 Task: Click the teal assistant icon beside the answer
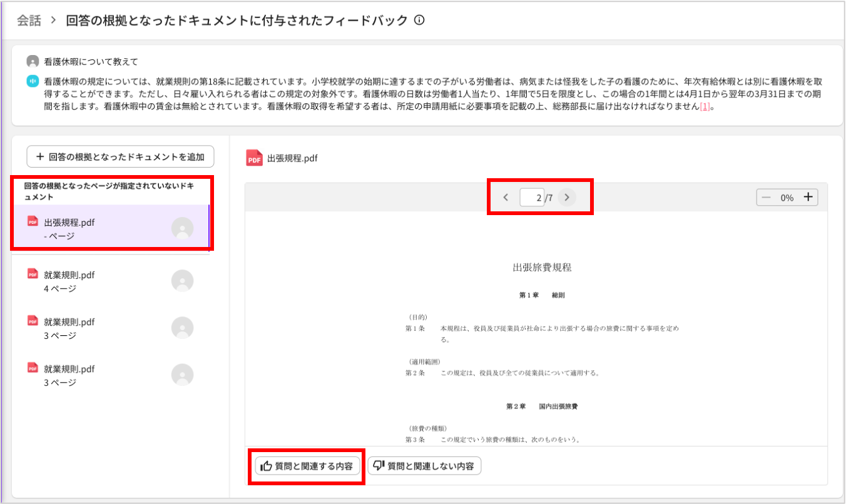33,81
